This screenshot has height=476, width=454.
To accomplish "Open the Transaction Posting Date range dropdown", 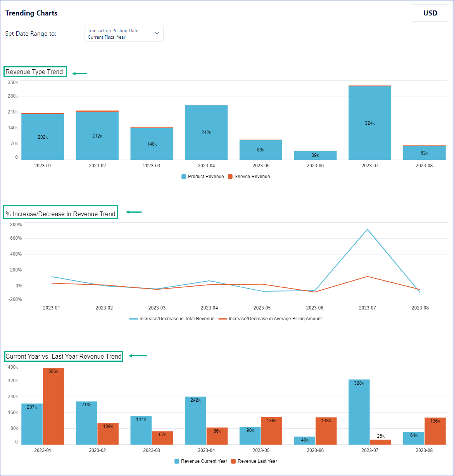I will 124,33.
